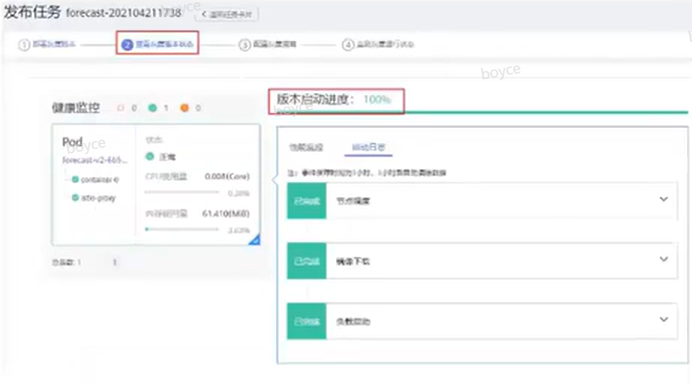Image resolution: width=692 pixels, height=384 pixels.
Task: Select container-0 in pod tree
Action: [x=100, y=180]
